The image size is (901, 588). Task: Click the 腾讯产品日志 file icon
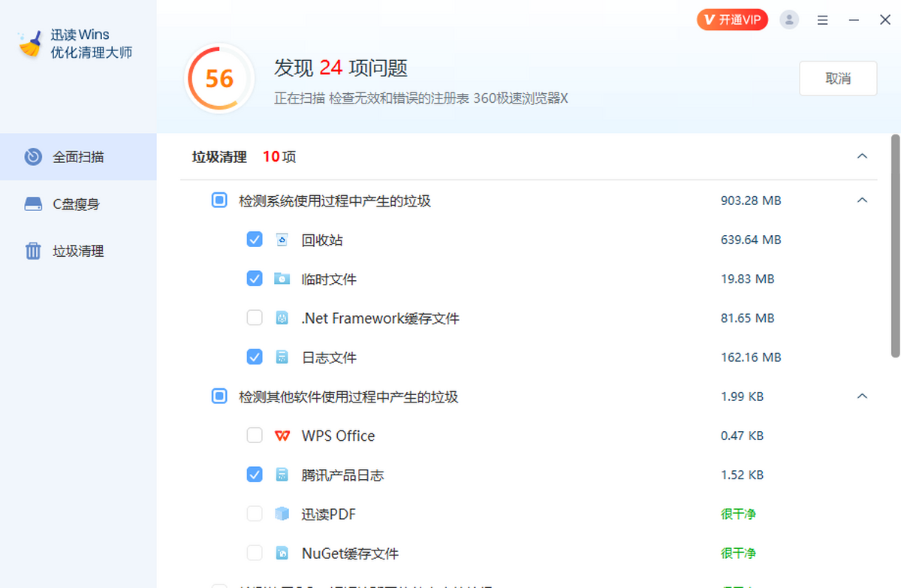282,475
